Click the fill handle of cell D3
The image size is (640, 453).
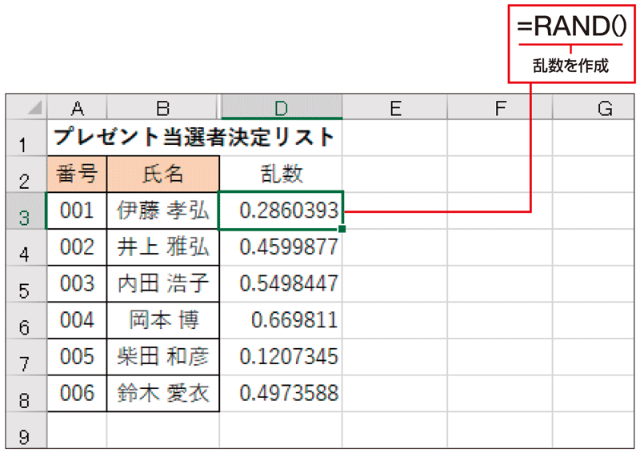[342, 229]
